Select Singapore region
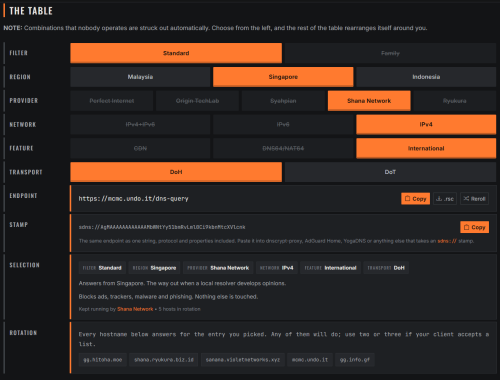The image size is (500, 380). (x=283, y=77)
